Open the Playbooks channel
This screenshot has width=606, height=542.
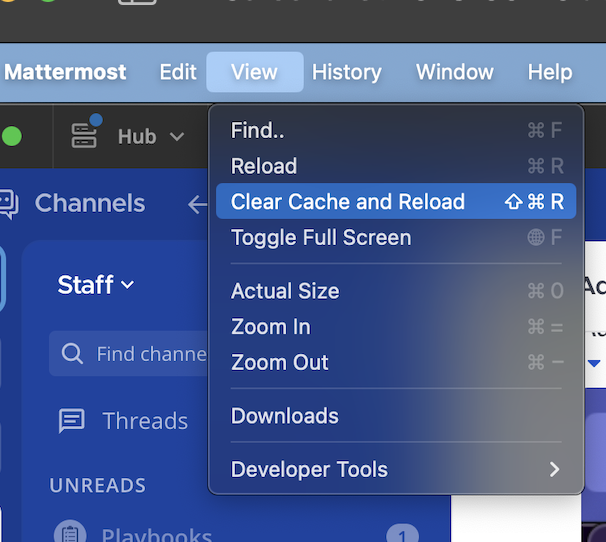tap(157, 534)
